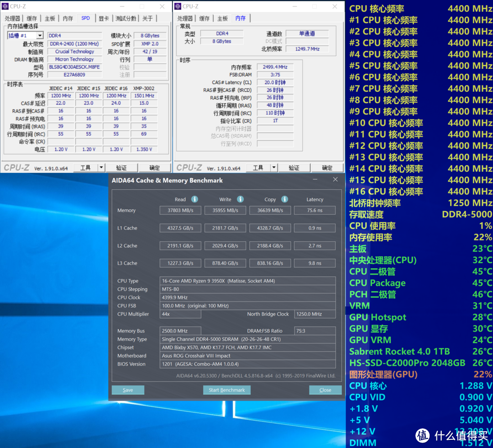Viewport: 493px width, 448px height.
Task: Click the Memory Bus value 2500.0 MHz
Action: 180,331
